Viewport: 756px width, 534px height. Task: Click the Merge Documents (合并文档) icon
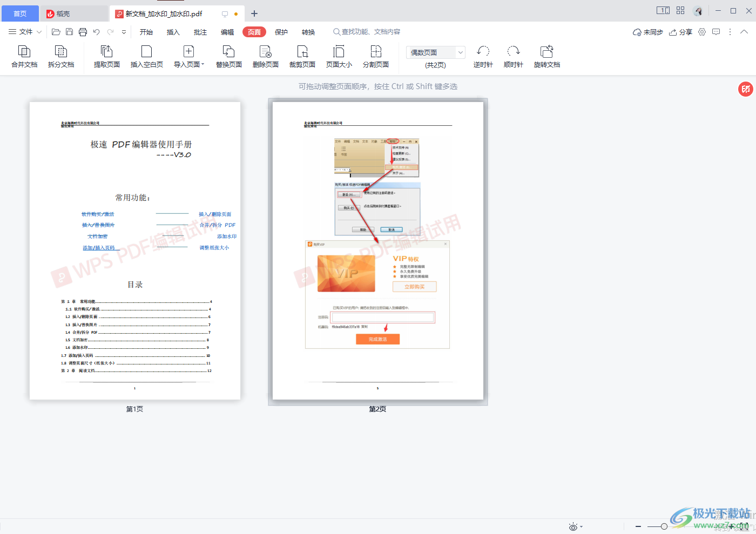click(24, 56)
